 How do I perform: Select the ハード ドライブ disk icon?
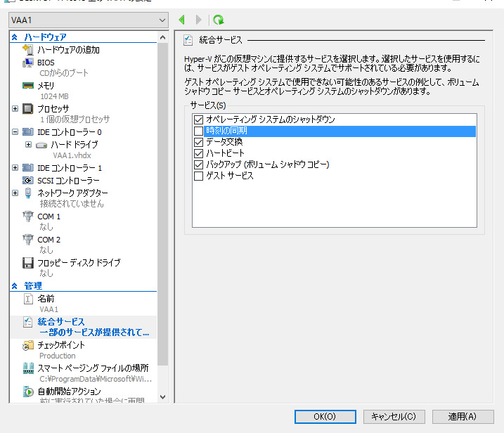[x=41, y=145]
